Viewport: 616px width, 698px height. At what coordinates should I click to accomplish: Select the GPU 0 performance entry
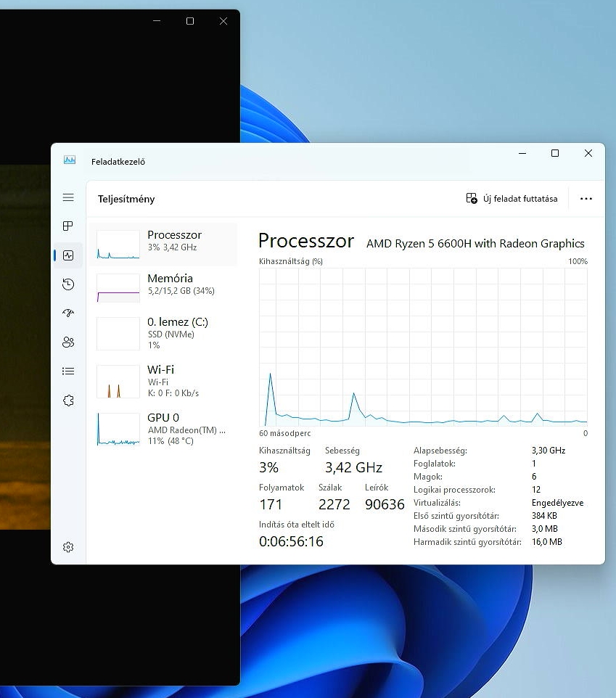click(164, 429)
